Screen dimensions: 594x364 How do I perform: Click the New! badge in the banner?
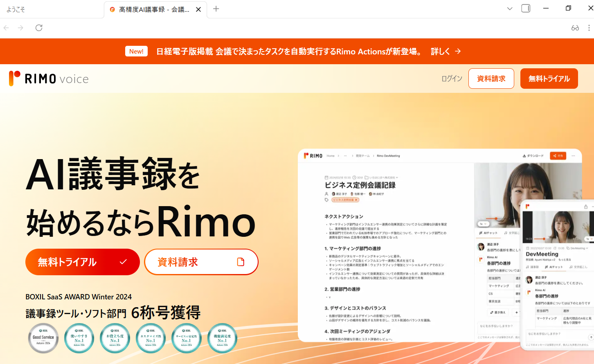click(x=136, y=51)
